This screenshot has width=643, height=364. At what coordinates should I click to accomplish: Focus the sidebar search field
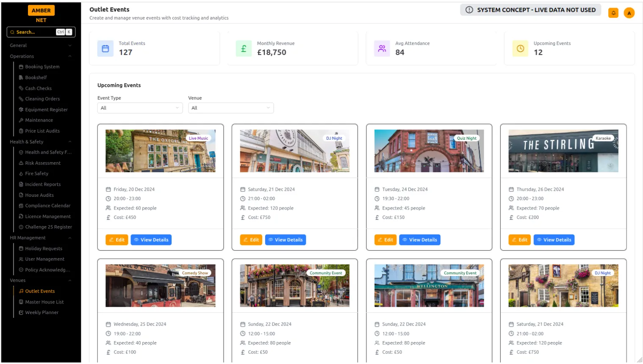(35, 32)
